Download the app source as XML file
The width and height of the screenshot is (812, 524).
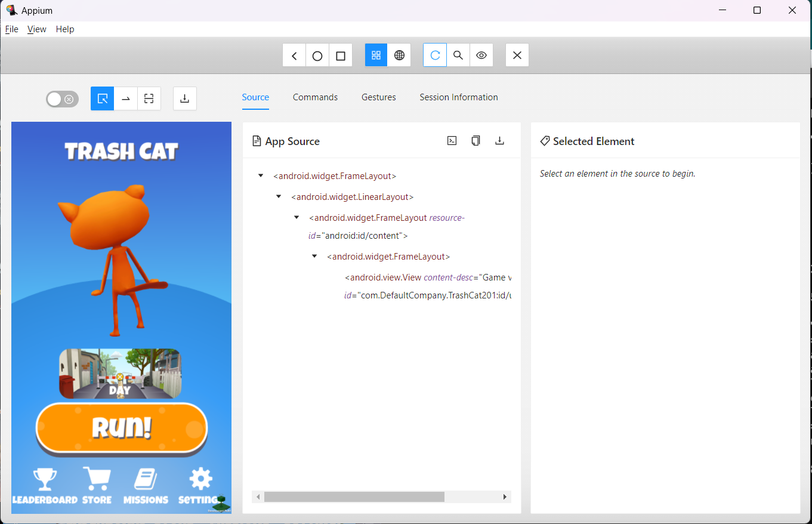coord(499,140)
